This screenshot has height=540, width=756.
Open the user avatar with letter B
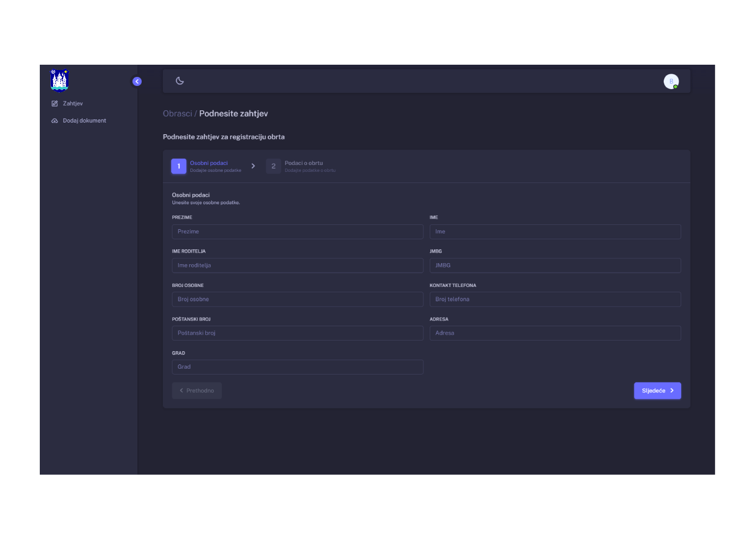(671, 81)
